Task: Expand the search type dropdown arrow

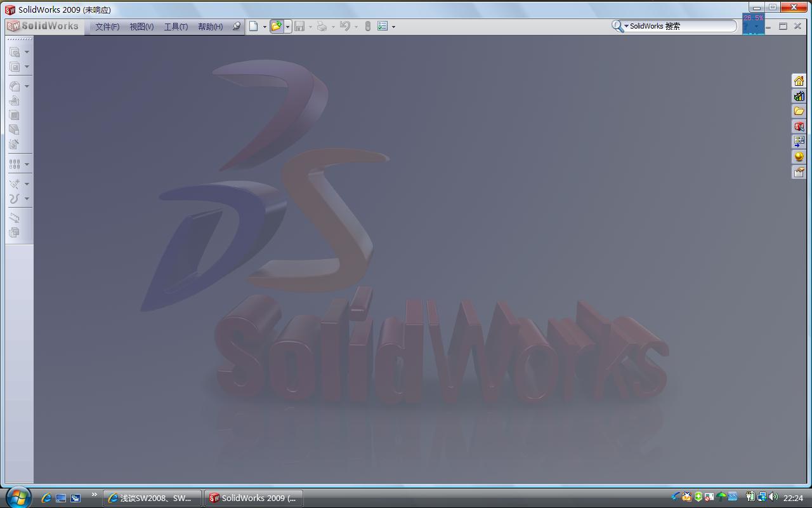Action: pos(626,27)
